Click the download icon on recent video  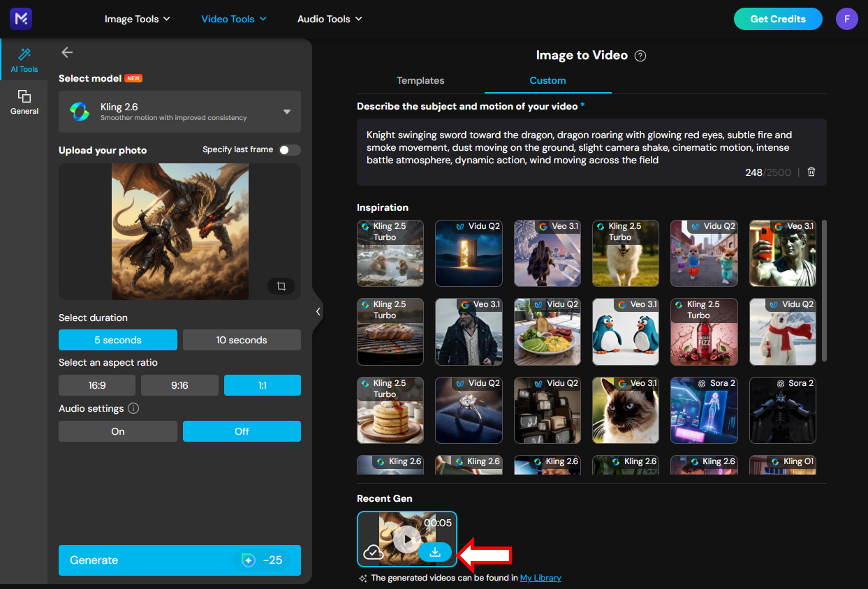tap(435, 552)
